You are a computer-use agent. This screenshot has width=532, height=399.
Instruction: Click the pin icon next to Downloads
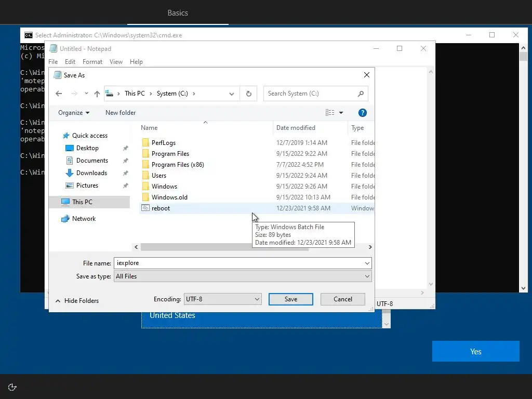tap(126, 173)
